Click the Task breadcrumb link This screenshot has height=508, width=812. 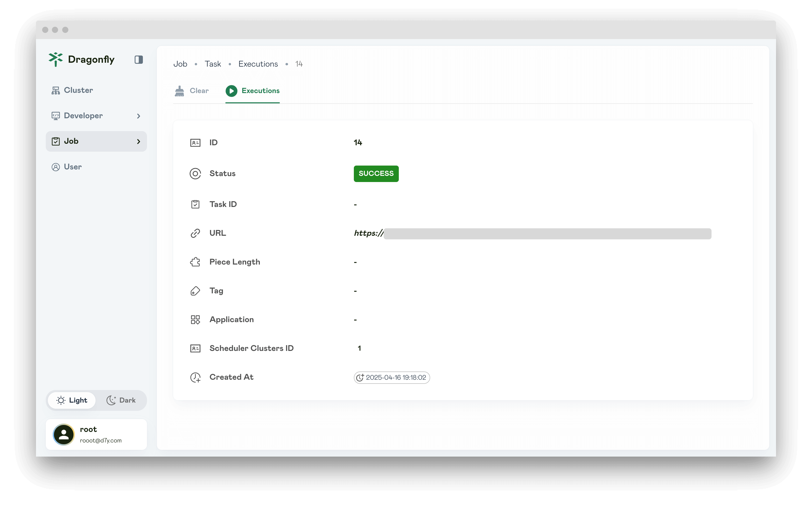pos(213,64)
